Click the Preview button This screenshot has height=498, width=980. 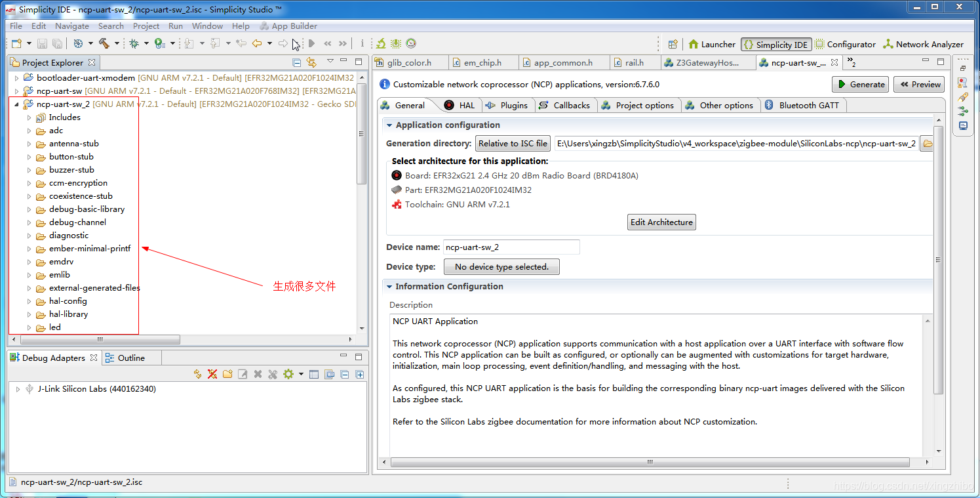point(919,84)
